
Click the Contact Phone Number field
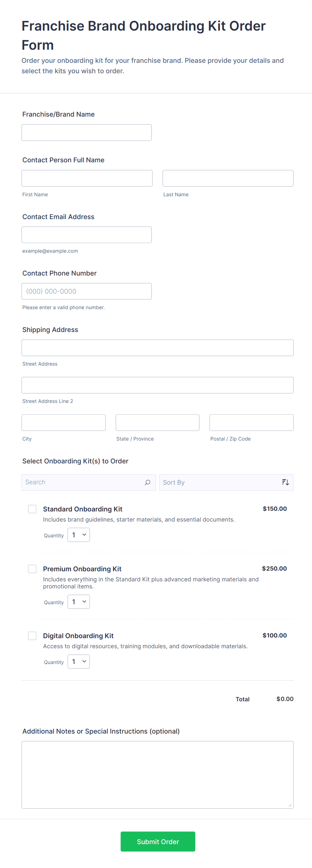point(87,291)
